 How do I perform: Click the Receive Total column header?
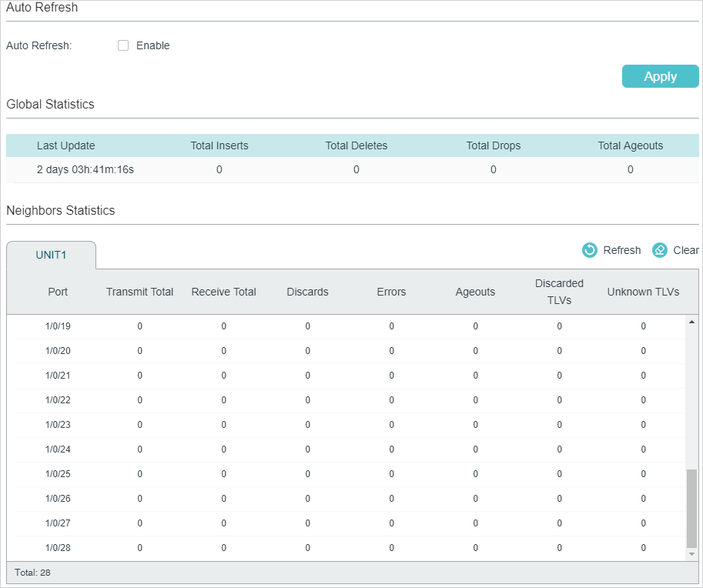223,292
